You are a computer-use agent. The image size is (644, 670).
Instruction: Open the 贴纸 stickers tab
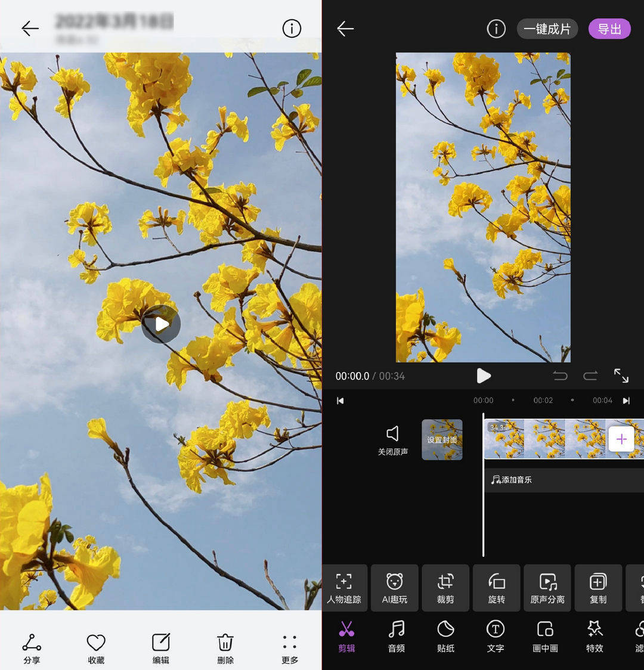pos(445,637)
